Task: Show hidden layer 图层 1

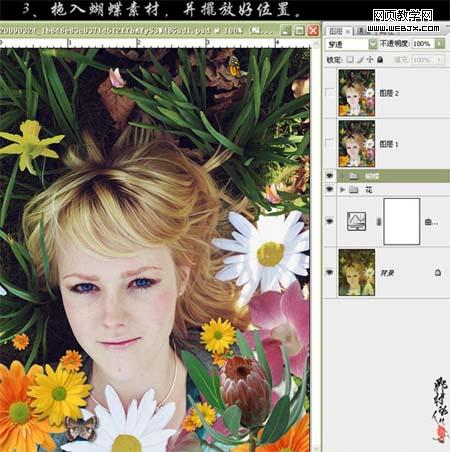Action: (x=329, y=143)
